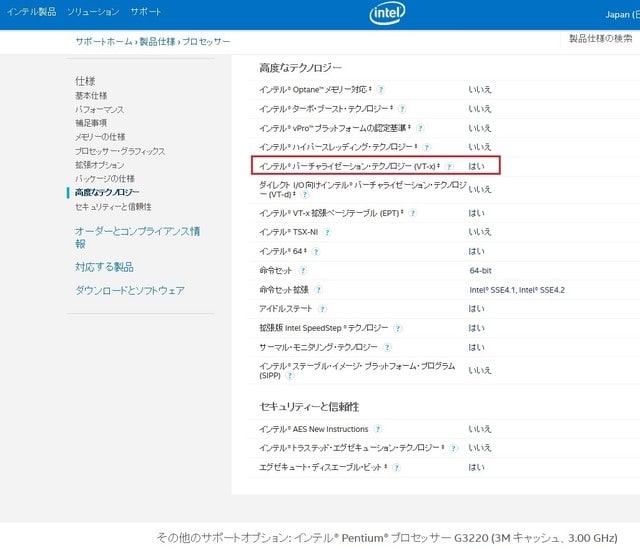Select 仕様 heading in sidebar
The height and width of the screenshot is (548, 640).
pyautogui.click(x=85, y=81)
